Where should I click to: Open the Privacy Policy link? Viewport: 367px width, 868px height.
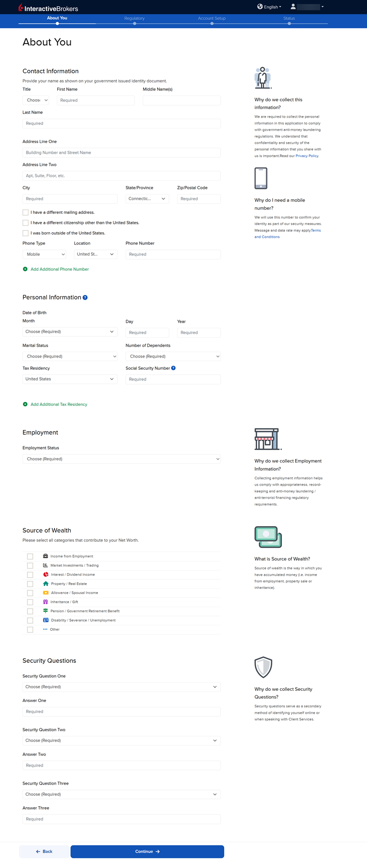[307, 156]
